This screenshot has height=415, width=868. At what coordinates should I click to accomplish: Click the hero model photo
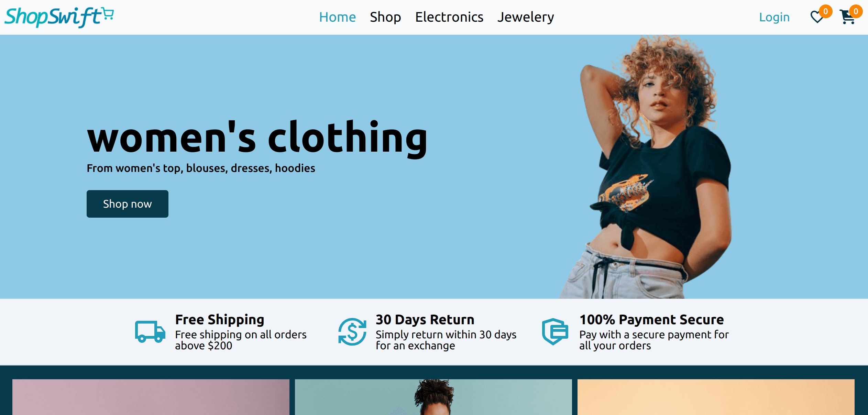point(646,167)
